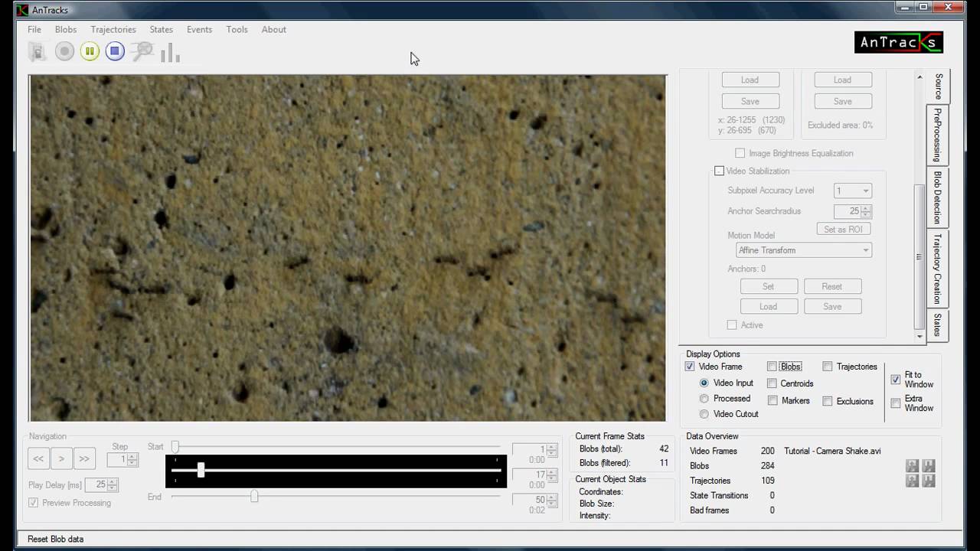Toggle the Active checkbox under Anchors
The height and width of the screenshot is (551, 980).
(732, 324)
